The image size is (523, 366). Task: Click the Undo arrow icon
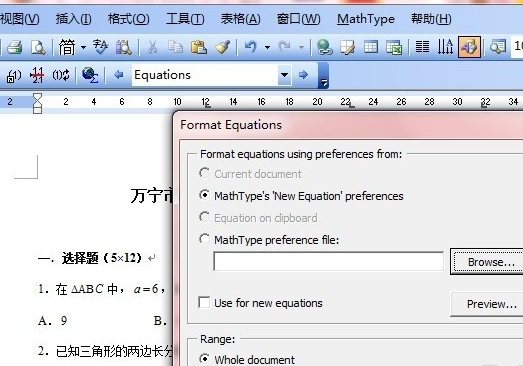coord(250,47)
